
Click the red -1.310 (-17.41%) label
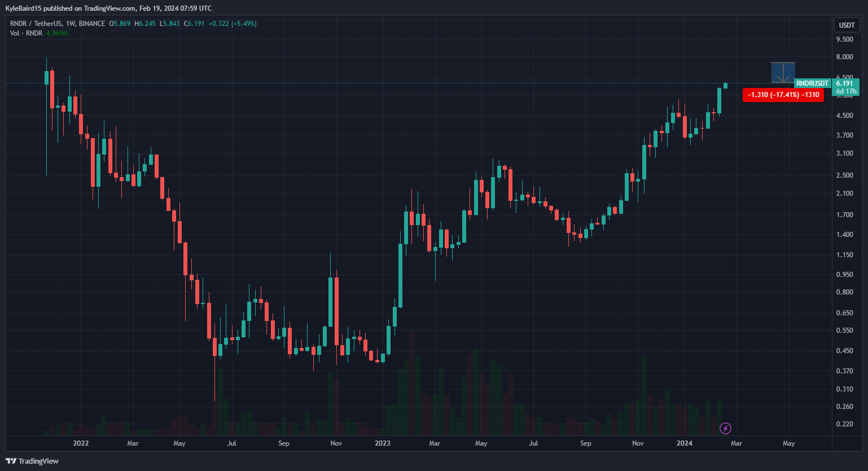tap(783, 95)
